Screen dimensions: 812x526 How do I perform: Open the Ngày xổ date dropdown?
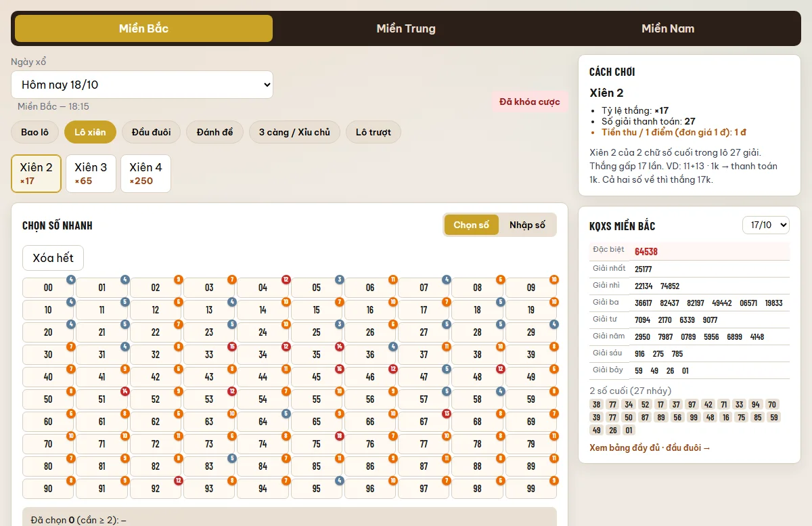click(x=142, y=85)
